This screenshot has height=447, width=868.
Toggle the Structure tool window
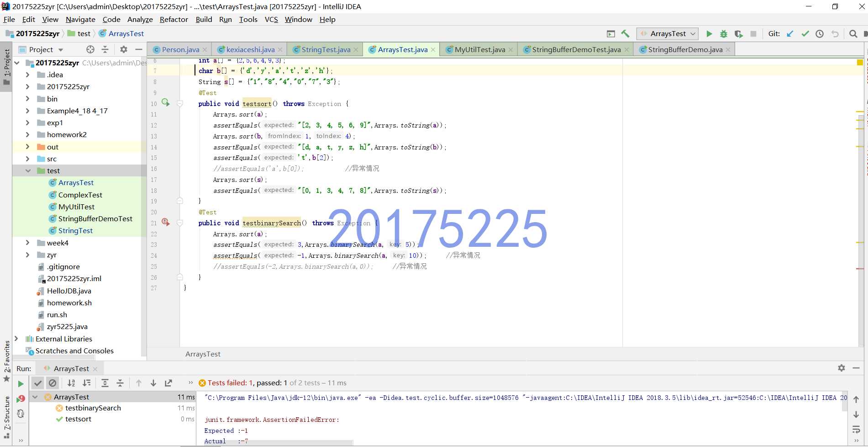tap(6, 417)
